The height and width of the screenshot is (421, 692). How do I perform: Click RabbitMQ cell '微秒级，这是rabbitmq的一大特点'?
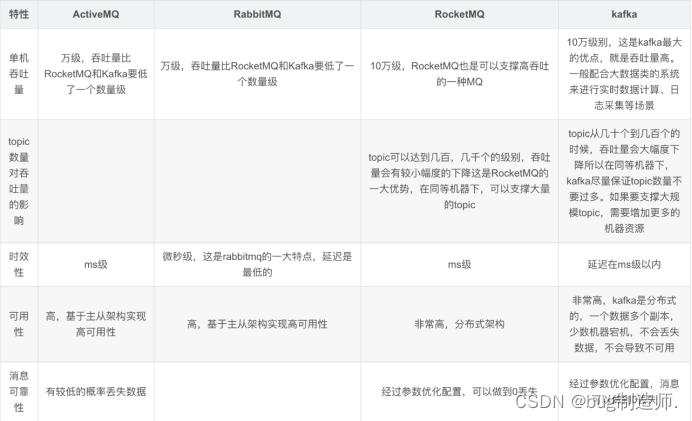click(257, 264)
